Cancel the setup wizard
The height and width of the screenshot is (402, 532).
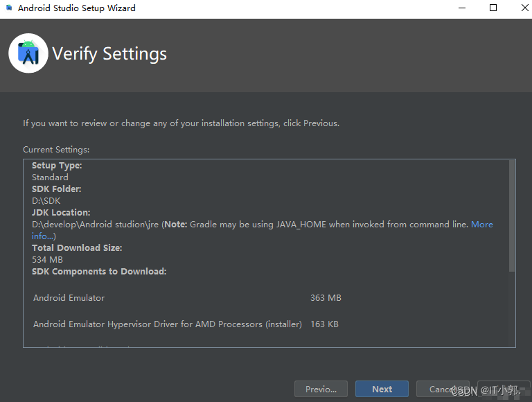click(443, 389)
